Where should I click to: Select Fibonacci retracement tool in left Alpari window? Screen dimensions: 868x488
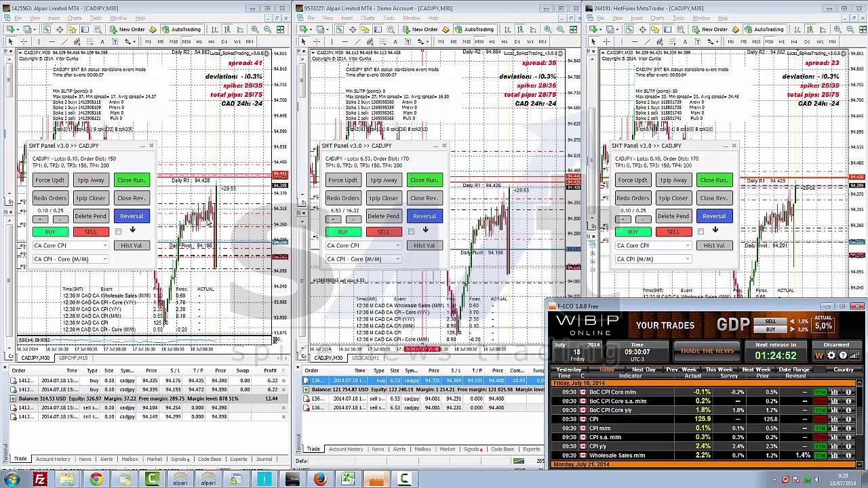tap(90, 41)
